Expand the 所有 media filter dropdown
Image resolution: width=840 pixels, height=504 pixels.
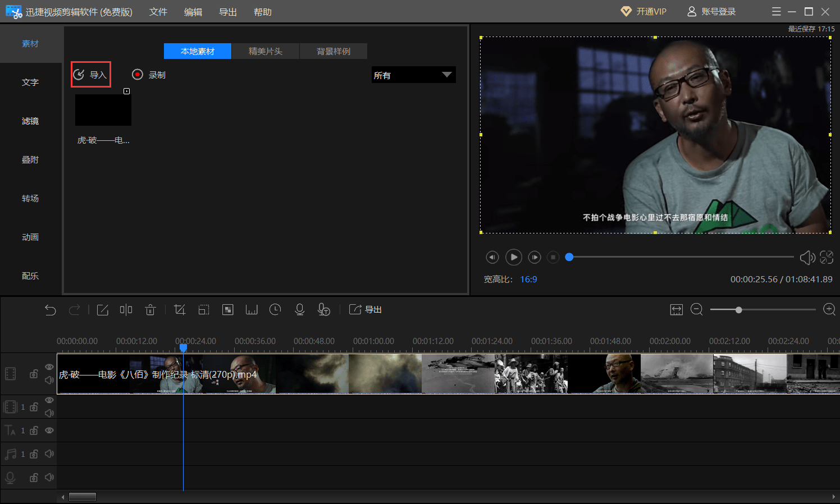point(413,75)
